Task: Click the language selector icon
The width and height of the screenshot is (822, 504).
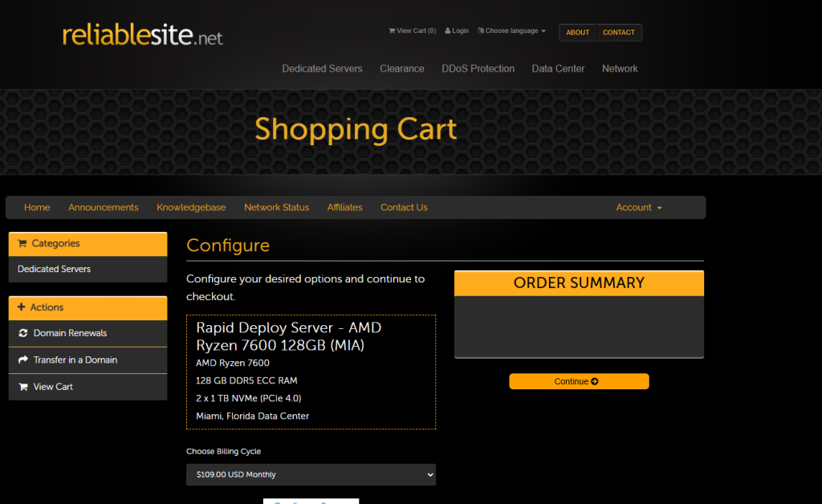Action: (481, 31)
